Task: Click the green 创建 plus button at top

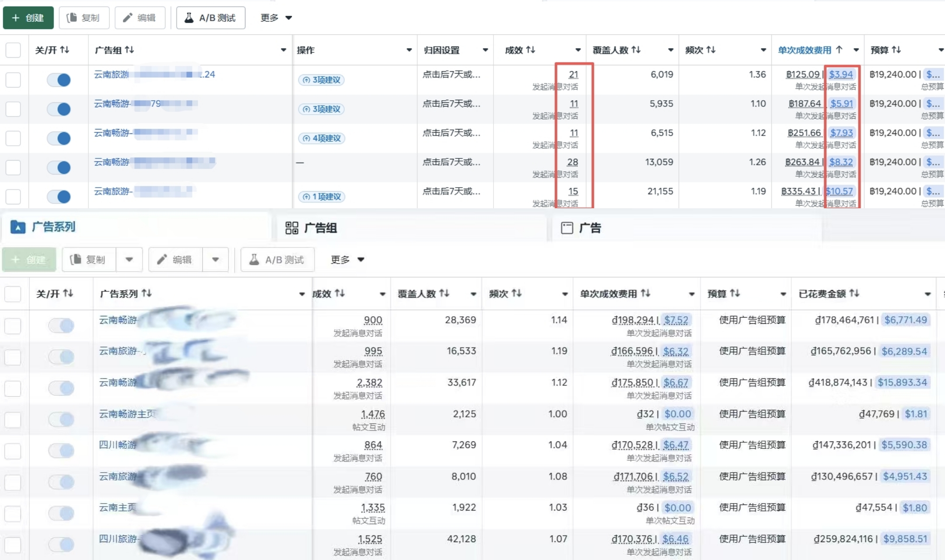Action: tap(28, 17)
